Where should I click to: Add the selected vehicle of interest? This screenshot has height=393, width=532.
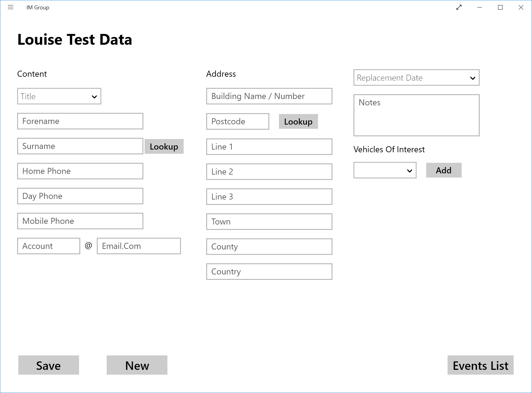point(444,170)
